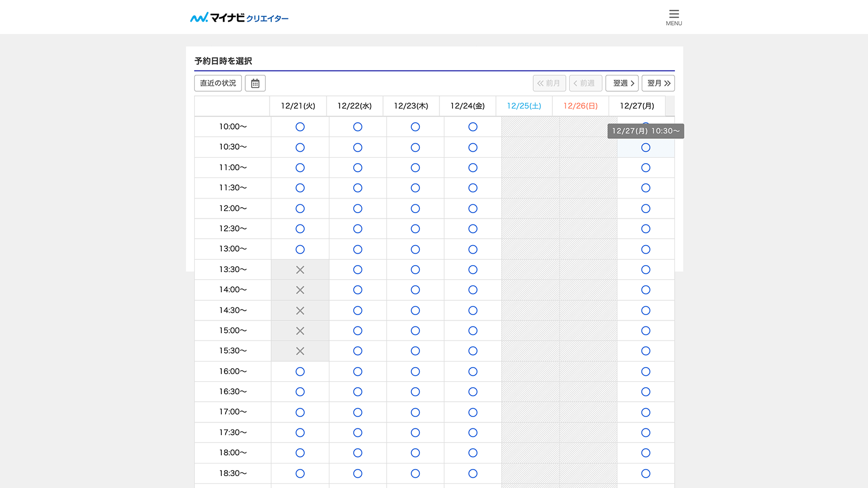Click unavailable X at 12/21(火) 15:00
The image size is (868, 488).
click(300, 331)
